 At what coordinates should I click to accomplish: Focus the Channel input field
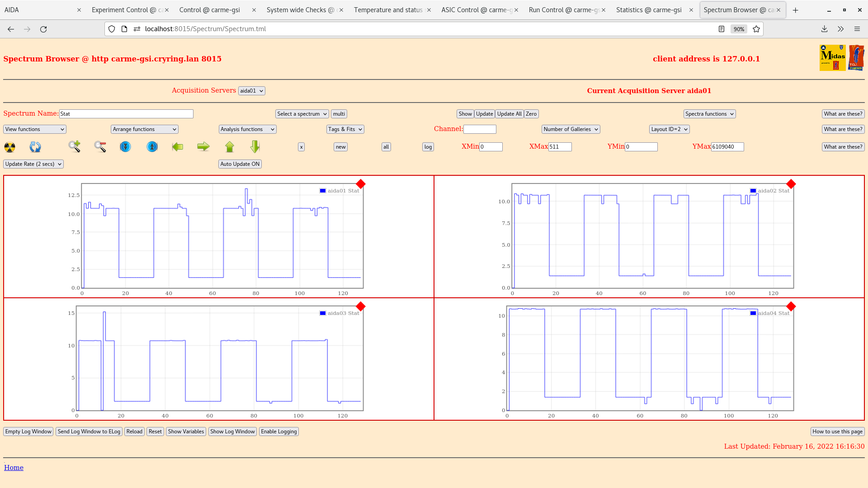click(x=480, y=129)
